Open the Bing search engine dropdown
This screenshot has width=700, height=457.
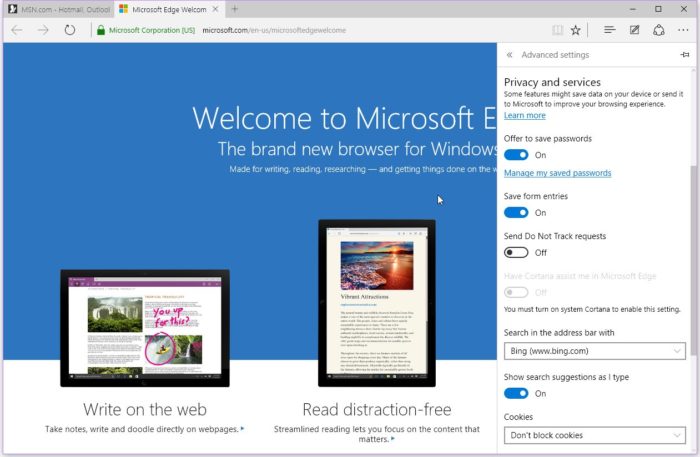point(595,351)
